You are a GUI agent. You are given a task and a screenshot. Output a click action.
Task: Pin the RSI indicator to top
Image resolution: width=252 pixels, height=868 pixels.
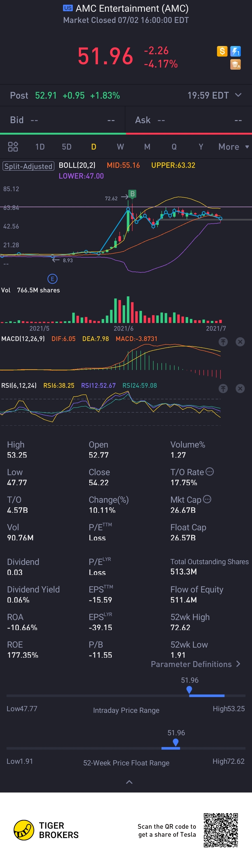[223, 389]
